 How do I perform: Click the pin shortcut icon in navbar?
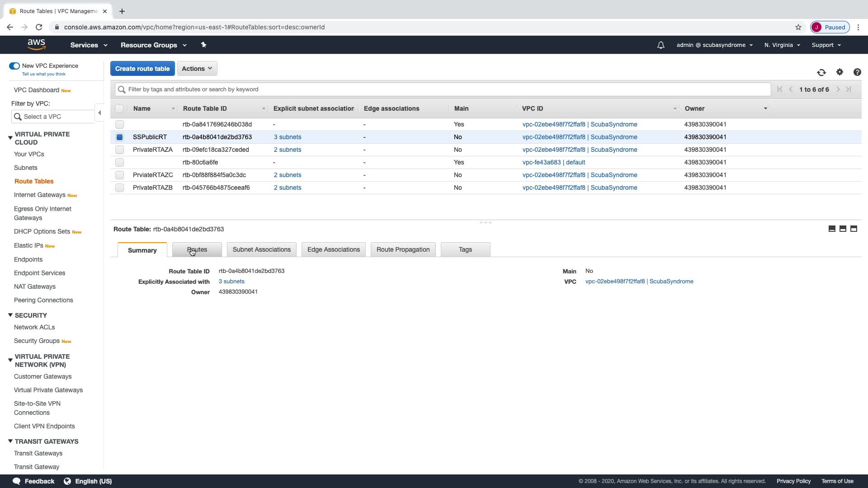point(203,45)
